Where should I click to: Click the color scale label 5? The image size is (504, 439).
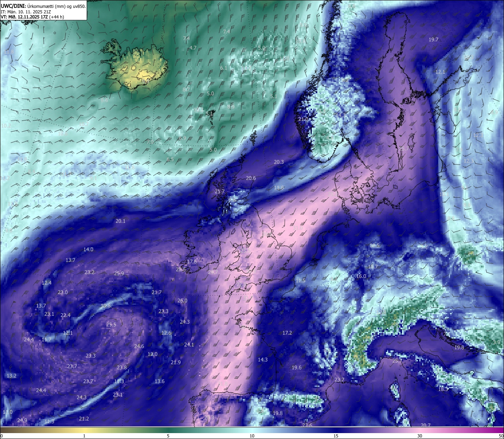(168, 436)
